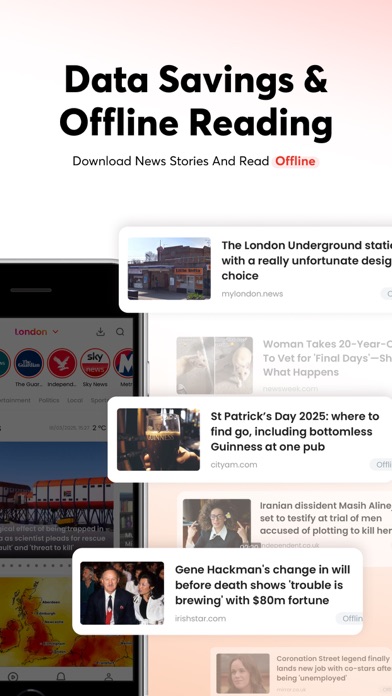Open the Sky News source icon
Image resolution: width=392 pixels, height=696 pixels.
[x=95, y=363]
